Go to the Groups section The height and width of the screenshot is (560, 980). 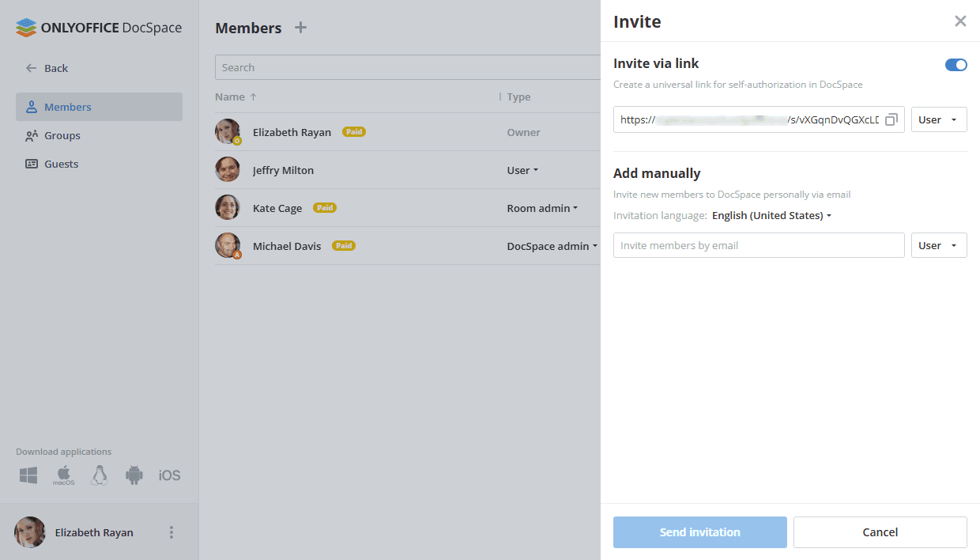[x=62, y=135]
